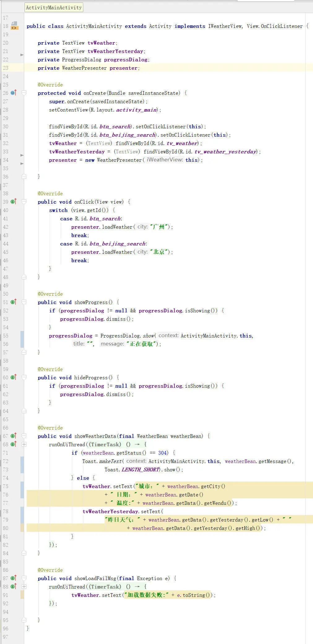Click the implements gutter icon next to showWeatherData
Image resolution: width=313 pixels, height=644 pixels.
coord(14,436)
